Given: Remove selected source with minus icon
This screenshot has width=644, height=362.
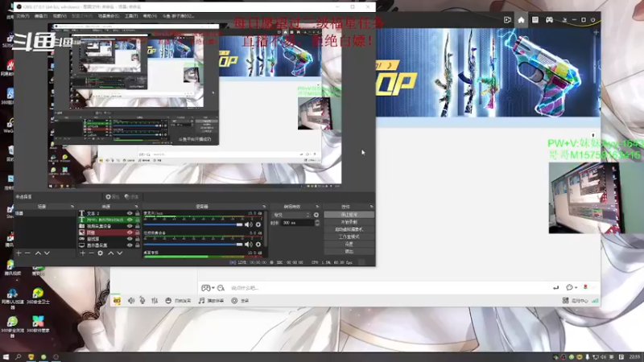Looking at the screenshot, I should tap(91, 253).
